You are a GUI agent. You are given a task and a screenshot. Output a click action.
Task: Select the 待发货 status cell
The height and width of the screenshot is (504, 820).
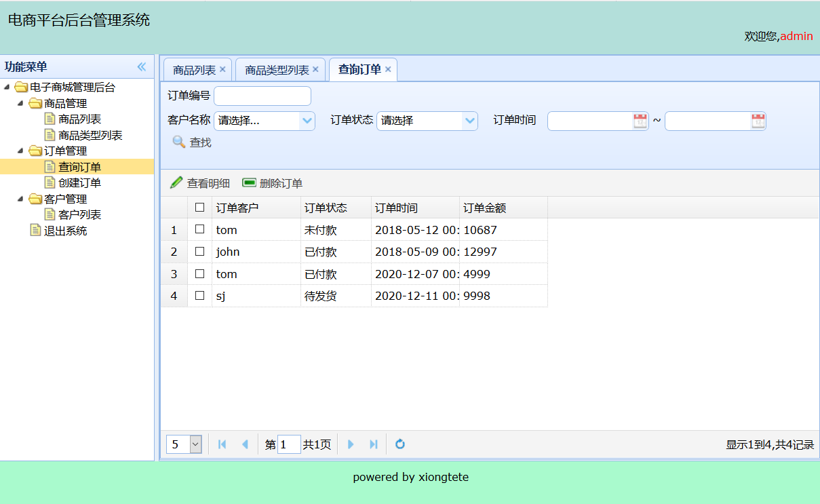tap(336, 296)
